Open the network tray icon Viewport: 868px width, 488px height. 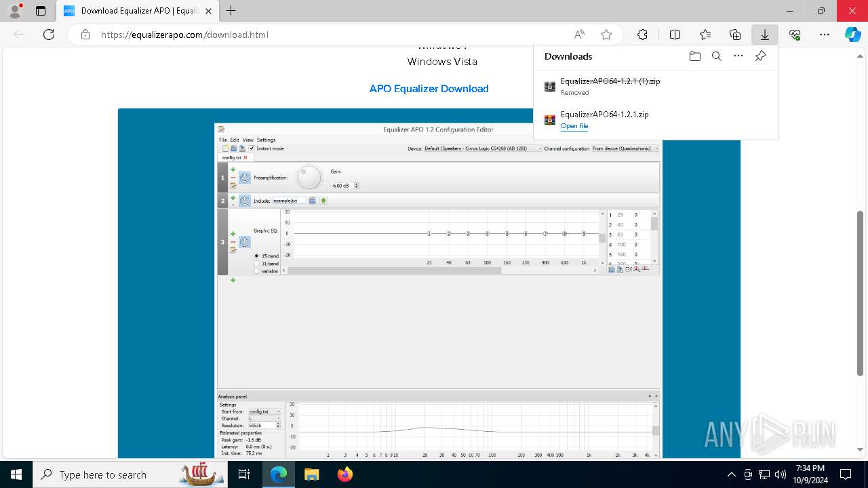[764, 474]
